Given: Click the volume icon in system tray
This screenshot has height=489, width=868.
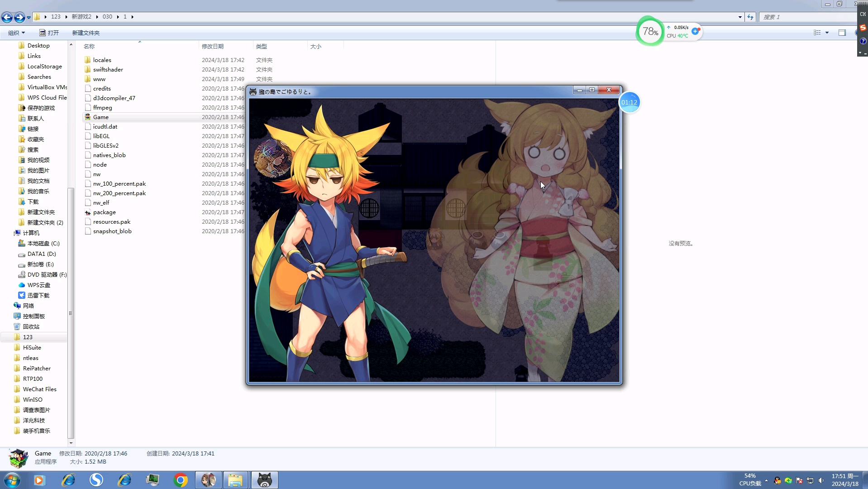Looking at the screenshot, I should (821, 480).
